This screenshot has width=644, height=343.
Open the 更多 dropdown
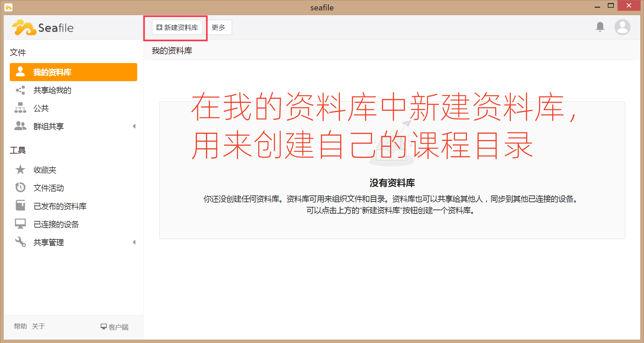pos(218,27)
